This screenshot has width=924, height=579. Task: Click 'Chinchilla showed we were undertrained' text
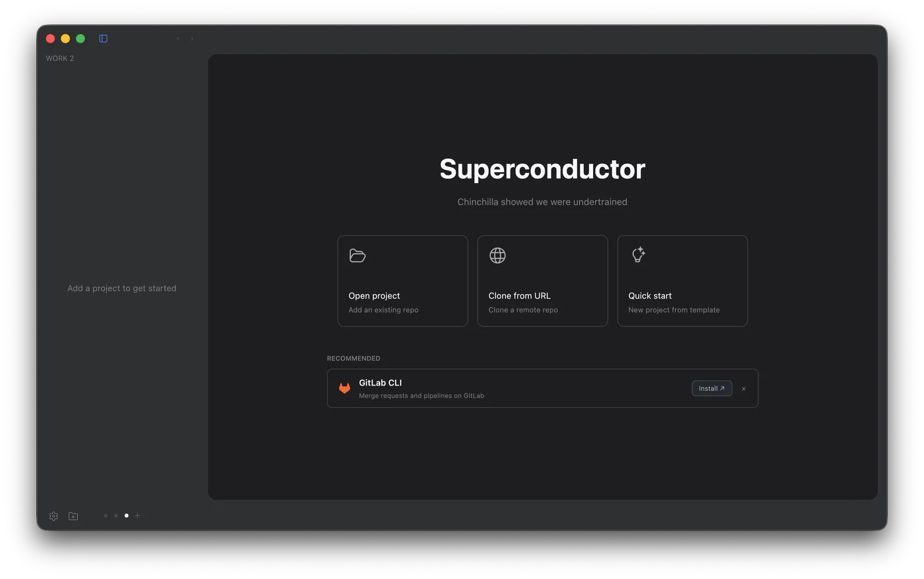[x=542, y=202]
